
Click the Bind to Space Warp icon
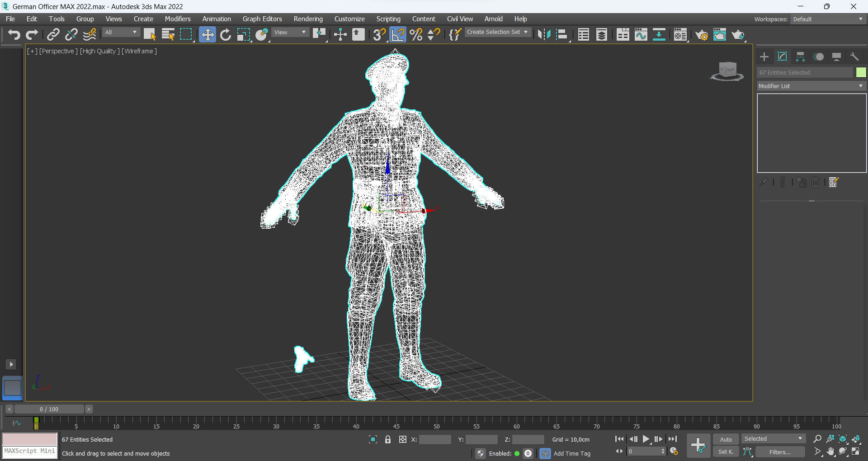tap(90, 35)
